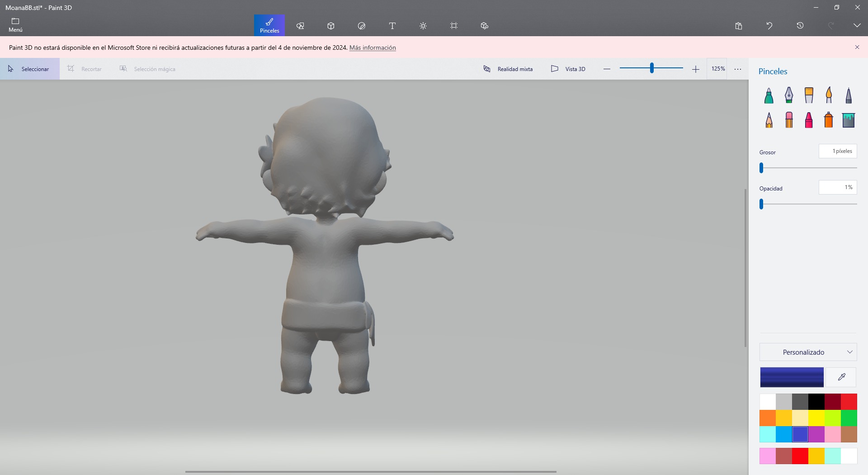Screen dimensions: 868x475
Task: Select the Fill bucket tool
Action: click(x=849, y=120)
